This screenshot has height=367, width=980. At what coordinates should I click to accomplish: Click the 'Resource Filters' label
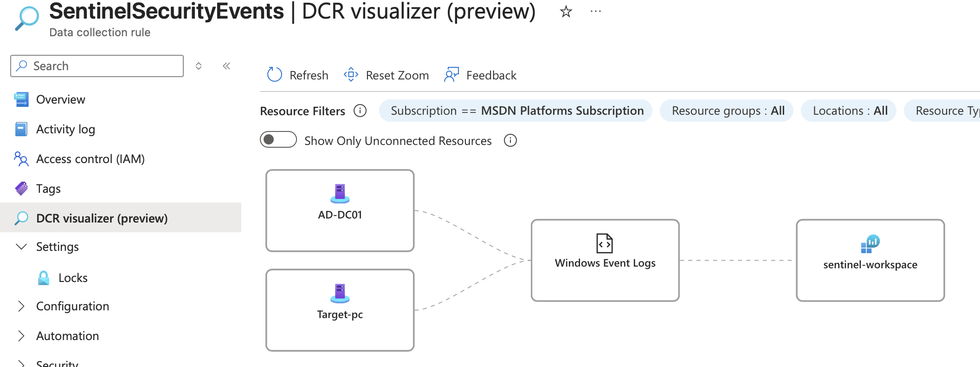click(x=303, y=111)
